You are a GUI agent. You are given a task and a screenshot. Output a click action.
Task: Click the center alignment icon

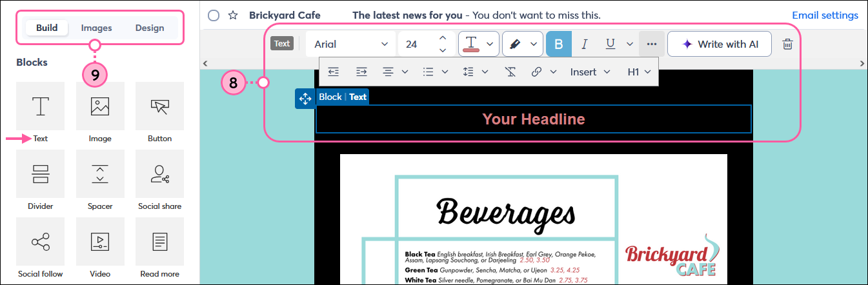[389, 72]
